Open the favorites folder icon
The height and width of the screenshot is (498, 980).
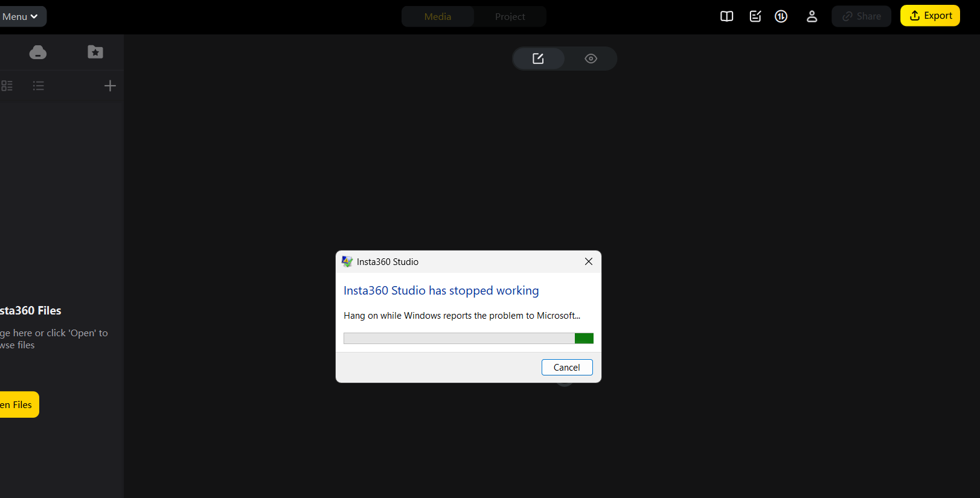point(95,52)
